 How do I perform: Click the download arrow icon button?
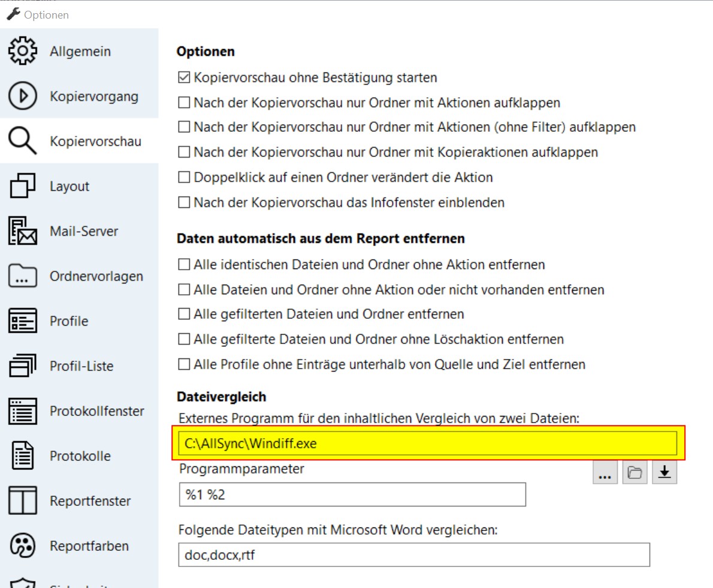point(664,472)
